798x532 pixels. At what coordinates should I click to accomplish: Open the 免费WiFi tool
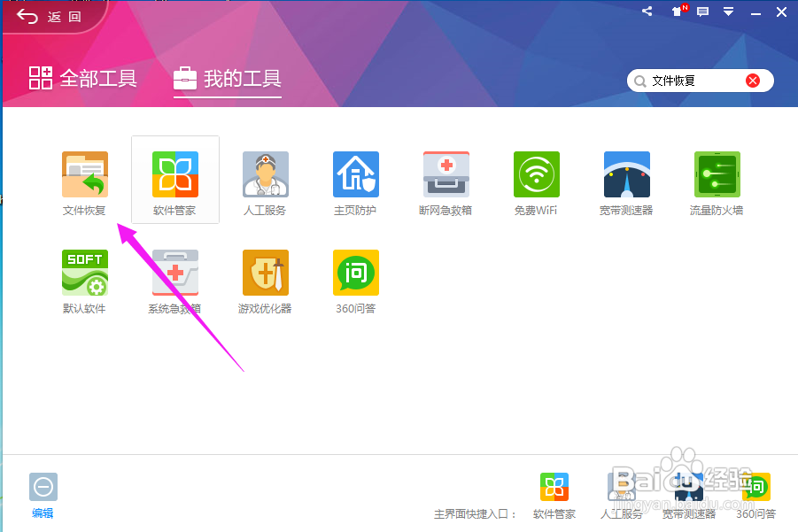[537, 174]
